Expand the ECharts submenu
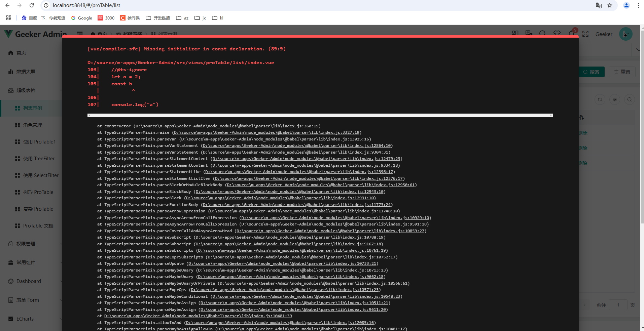The height and width of the screenshot is (331, 644). (x=31, y=319)
